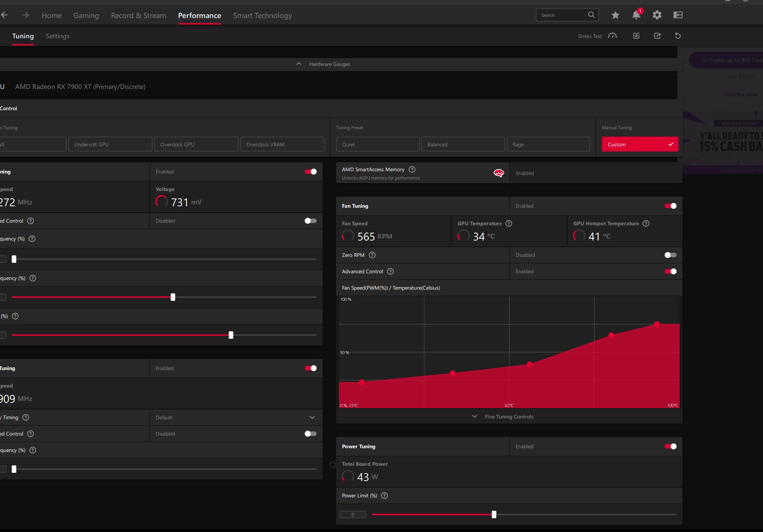Expand the Fine Tuning Controls section
Screen dimensions: 763x532
(509, 417)
